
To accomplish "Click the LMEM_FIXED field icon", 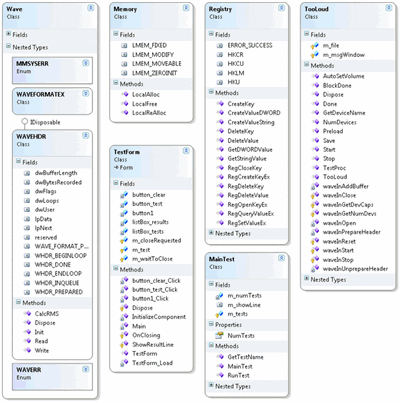I will click(x=124, y=46).
